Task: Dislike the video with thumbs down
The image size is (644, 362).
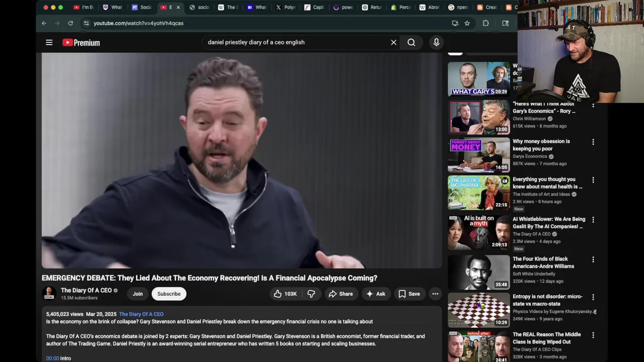Action: (x=311, y=294)
